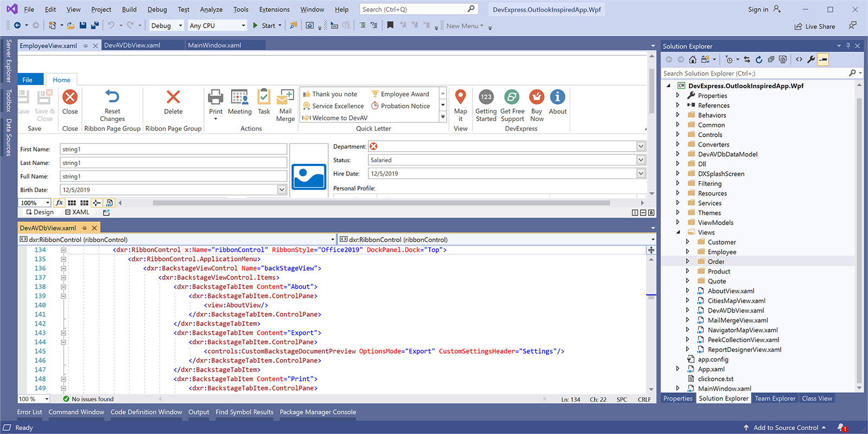
Task: Toggle show snap grid in designer
Action: click(x=72, y=203)
